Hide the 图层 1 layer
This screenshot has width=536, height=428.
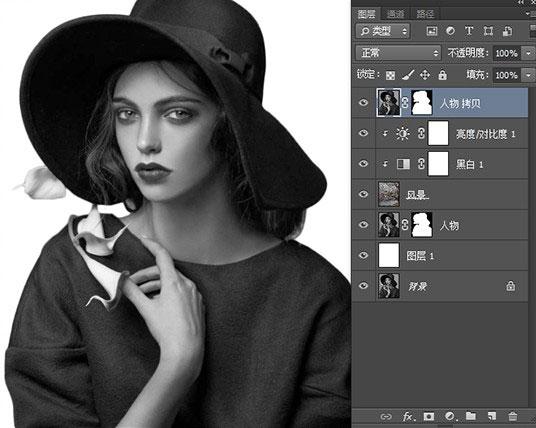pyautogui.click(x=363, y=255)
